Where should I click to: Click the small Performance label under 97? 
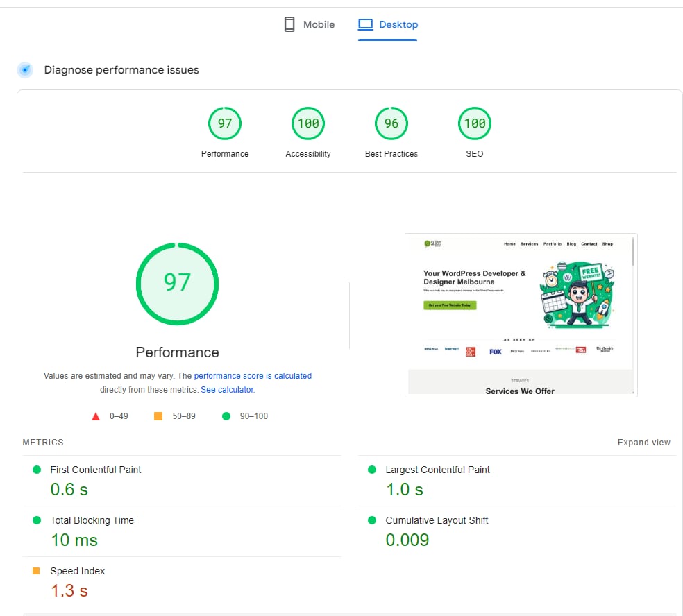tap(225, 154)
